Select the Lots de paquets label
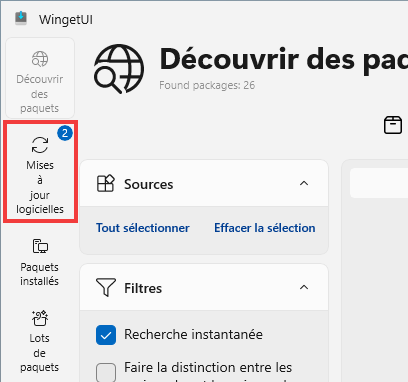The height and width of the screenshot is (382, 408). tap(39, 353)
